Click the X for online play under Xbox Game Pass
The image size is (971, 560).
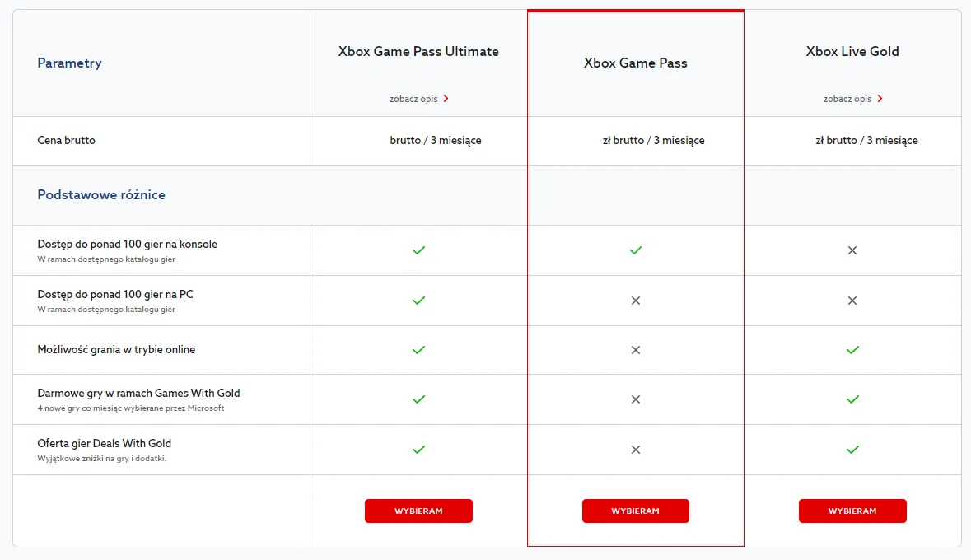pyautogui.click(x=635, y=350)
